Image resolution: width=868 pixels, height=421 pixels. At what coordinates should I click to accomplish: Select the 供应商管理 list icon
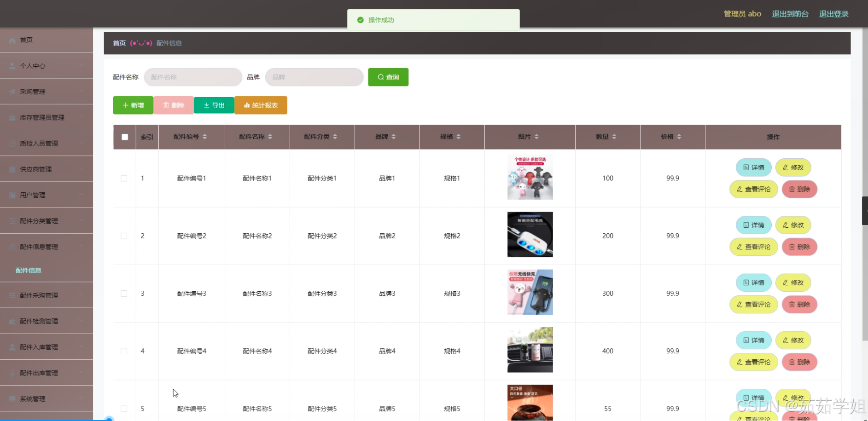[12, 169]
